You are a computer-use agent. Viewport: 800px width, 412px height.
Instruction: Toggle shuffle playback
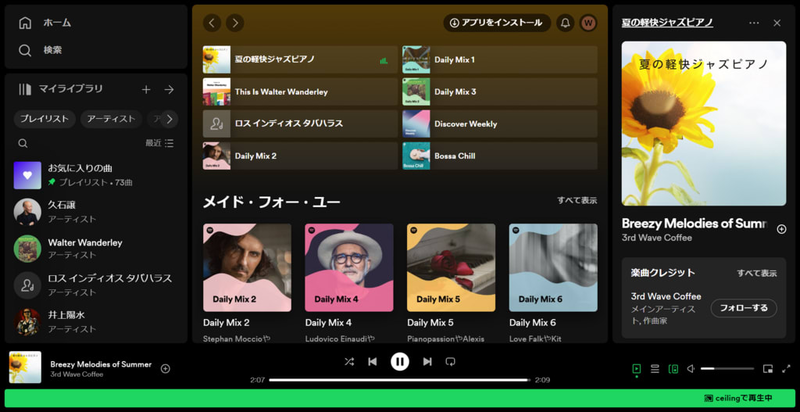point(349,362)
